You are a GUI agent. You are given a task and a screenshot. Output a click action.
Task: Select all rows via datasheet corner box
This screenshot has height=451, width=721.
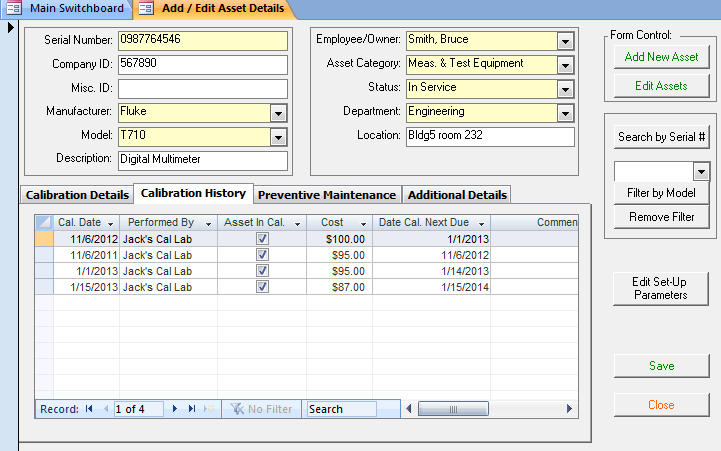pyautogui.click(x=44, y=223)
